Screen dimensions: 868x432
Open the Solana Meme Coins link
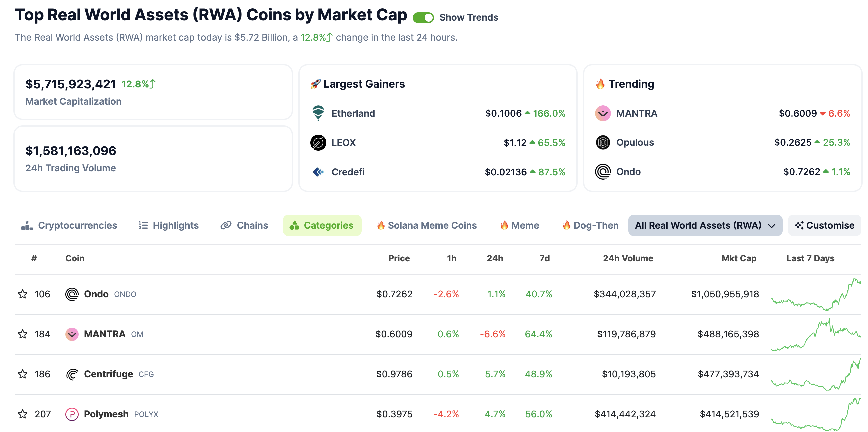pyautogui.click(x=427, y=225)
